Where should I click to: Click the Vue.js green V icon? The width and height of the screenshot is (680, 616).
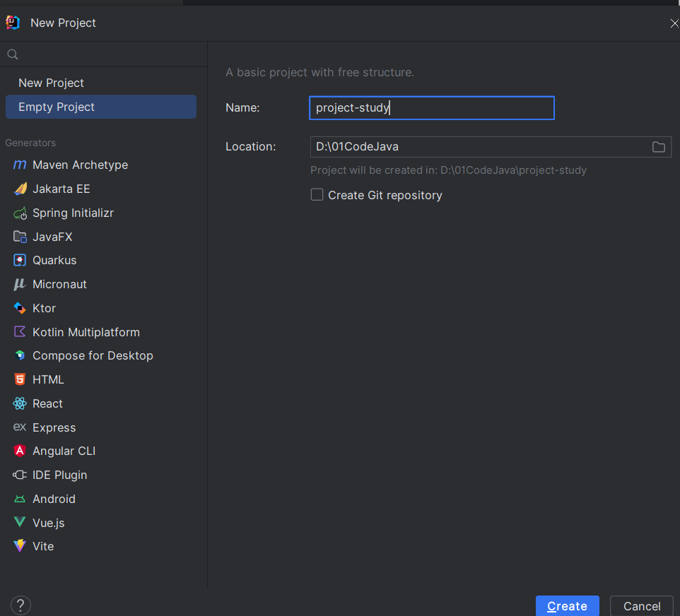[x=20, y=522]
